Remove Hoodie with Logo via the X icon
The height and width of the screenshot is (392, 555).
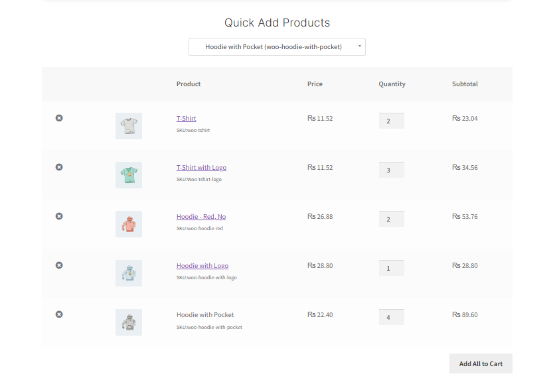coord(59,265)
